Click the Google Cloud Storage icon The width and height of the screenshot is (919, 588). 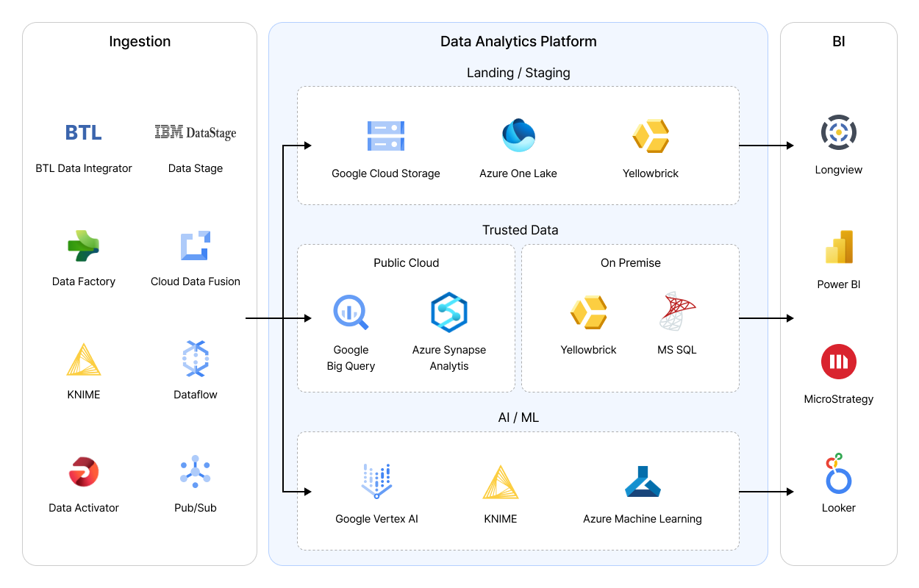point(386,136)
